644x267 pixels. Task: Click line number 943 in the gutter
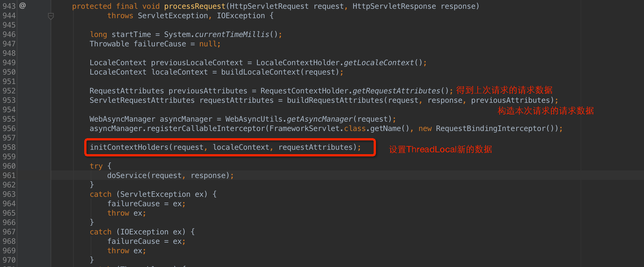9,6
